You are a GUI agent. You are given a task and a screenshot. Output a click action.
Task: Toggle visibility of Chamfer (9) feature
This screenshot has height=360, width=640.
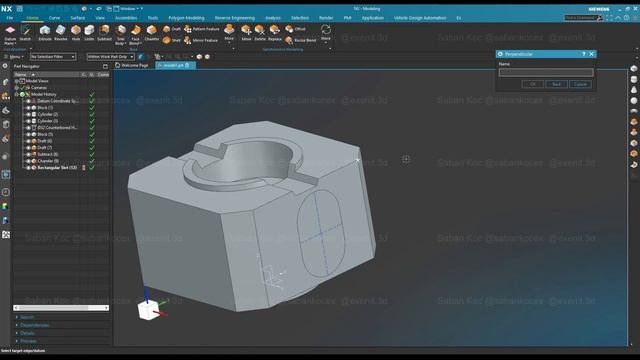(28, 161)
